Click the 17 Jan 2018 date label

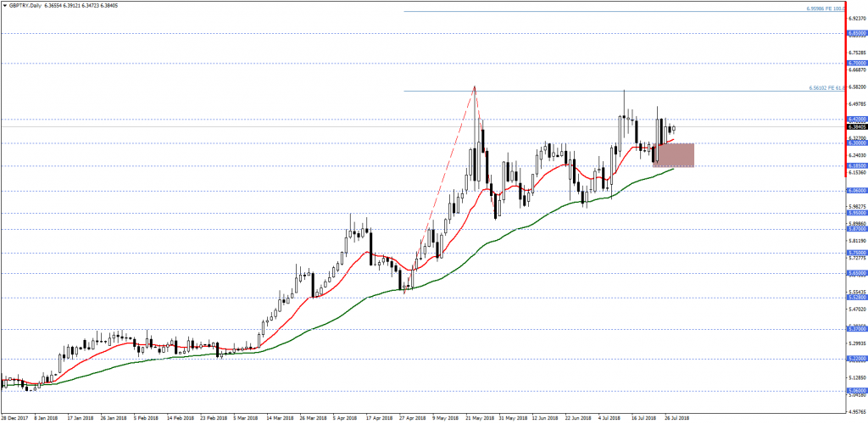tap(79, 418)
